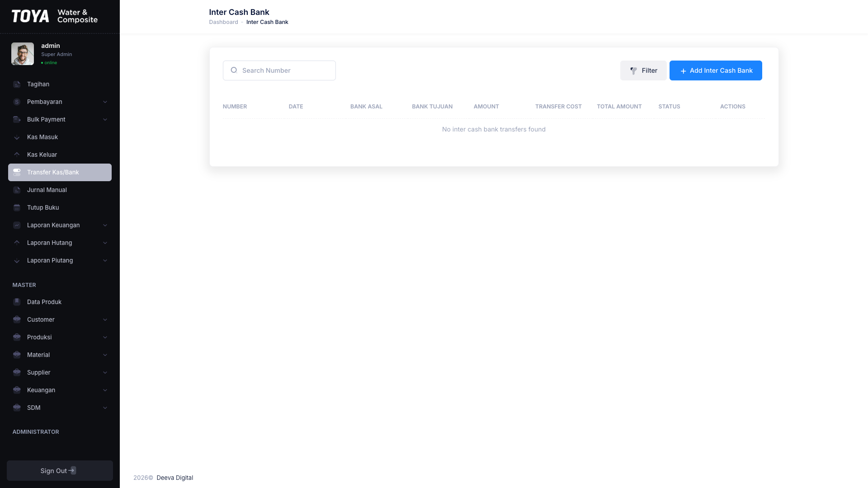Click the Customer sidebar icon
Viewport: 868px width, 488px height.
coord(17,320)
